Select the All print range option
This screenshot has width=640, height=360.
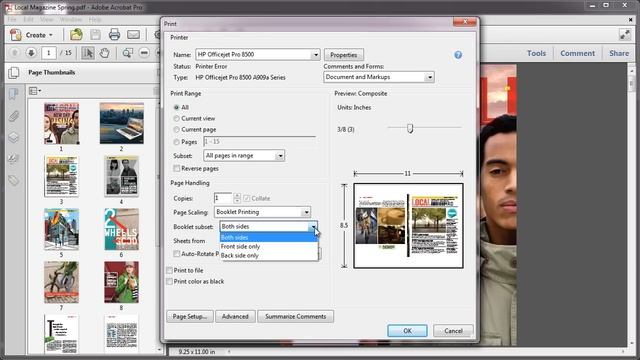pos(176,107)
